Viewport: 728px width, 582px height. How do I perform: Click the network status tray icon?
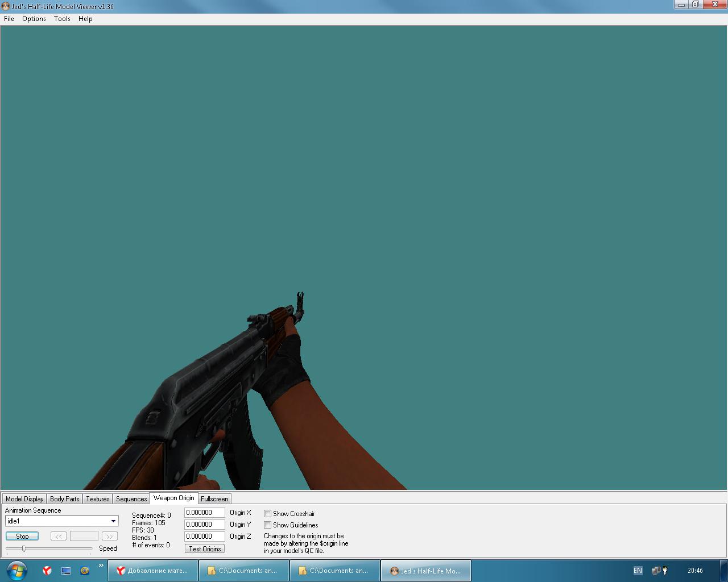pos(656,571)
